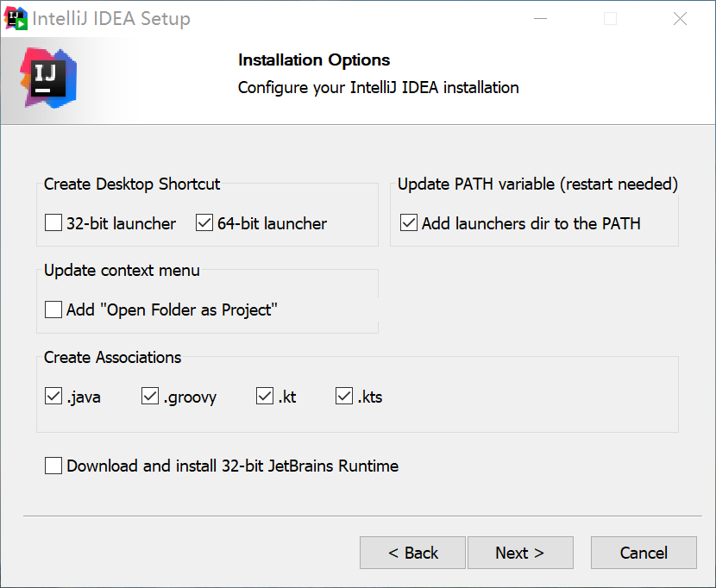Image resolution: width=716 pixels, height=588 pixels.
Task: Close the installer window with X
Action: click(680, 19)
